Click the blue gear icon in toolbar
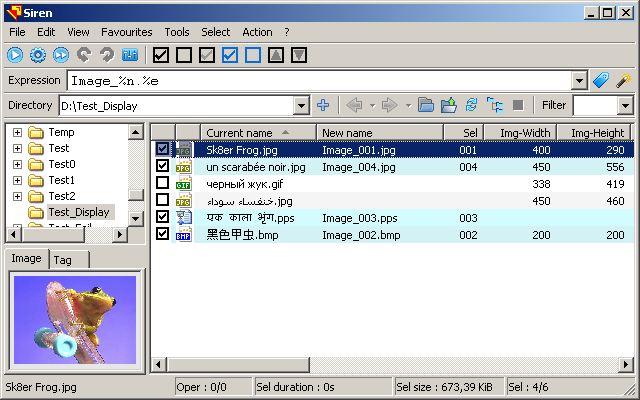Screen dimensions: 640x400 pos(38,54)
